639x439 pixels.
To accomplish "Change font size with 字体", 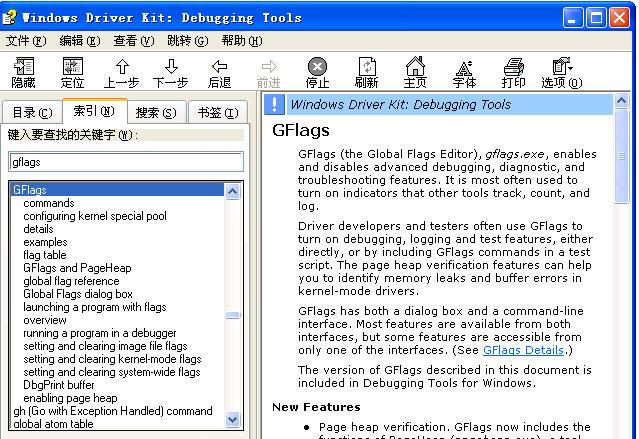I will click(464, 73).
